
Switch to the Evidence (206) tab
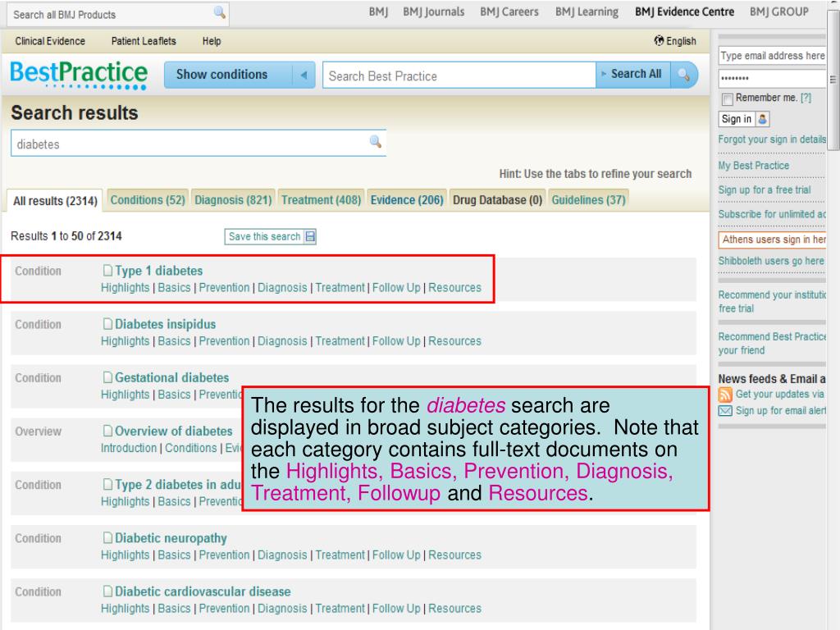pyautogui.click(x=407, y=200)
